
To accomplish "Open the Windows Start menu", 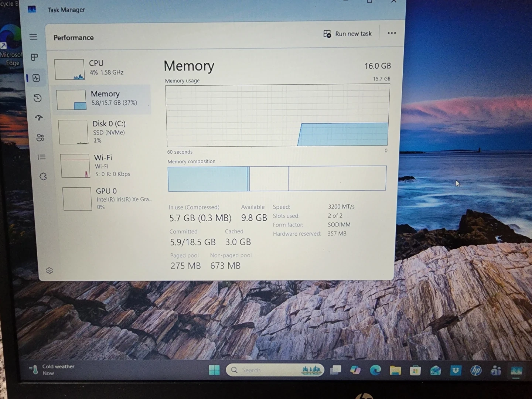I will tap(214, 370).
